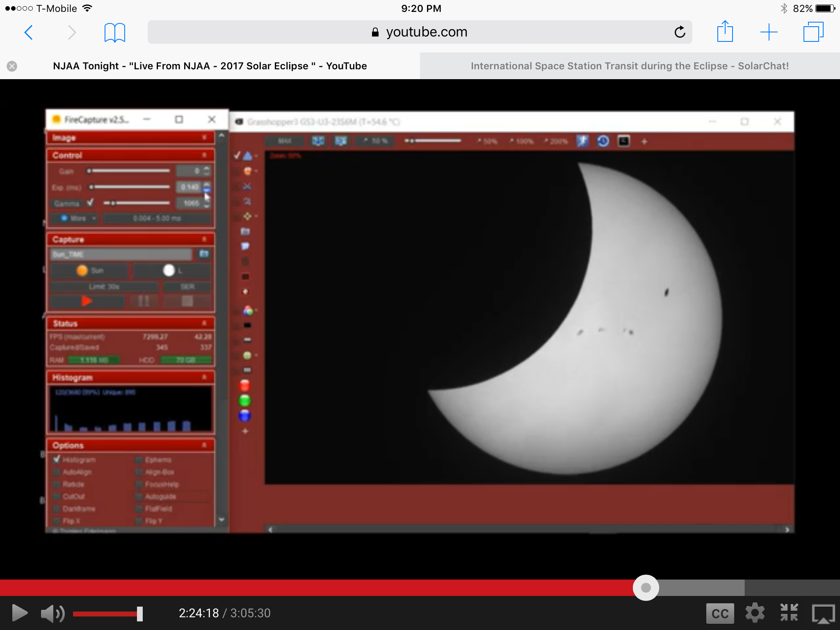Enable the Reticle option
This screenshot has height=630, width=840.
pyautogui.click(x=57, y=484)
